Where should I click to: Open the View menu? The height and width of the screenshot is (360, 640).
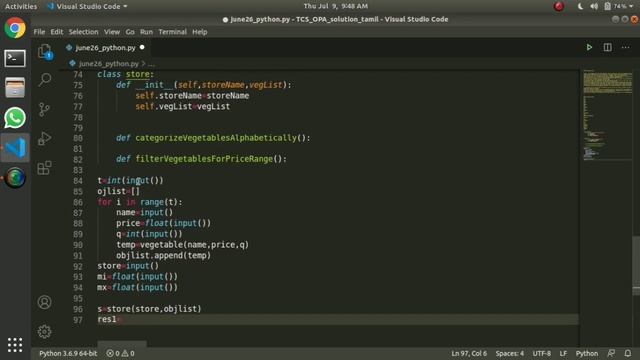click(x=111, y=32)
